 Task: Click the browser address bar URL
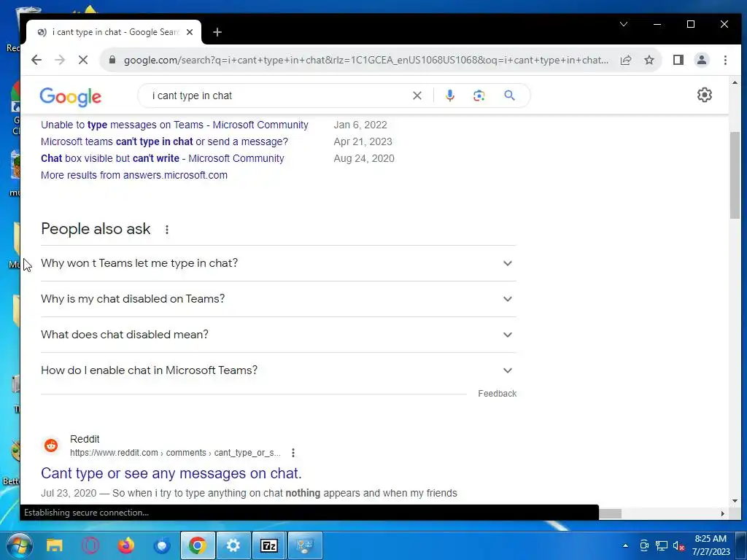pyautogui.click(x=366, y=60)
